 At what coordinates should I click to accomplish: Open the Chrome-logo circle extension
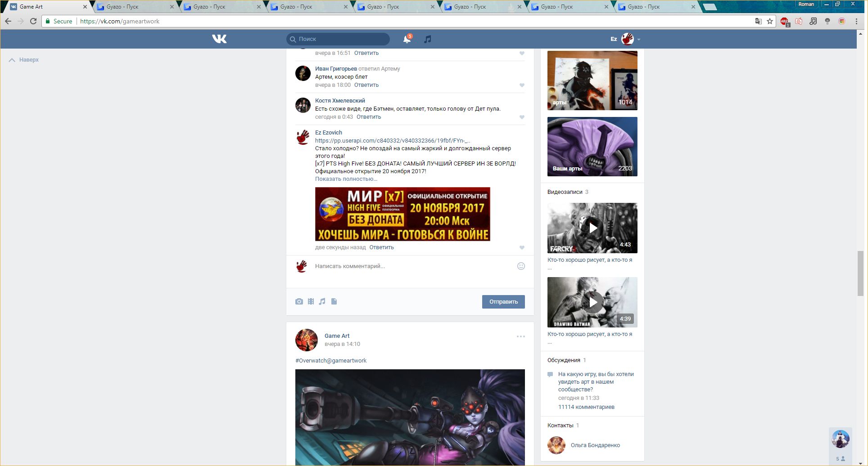pos(842,21)
